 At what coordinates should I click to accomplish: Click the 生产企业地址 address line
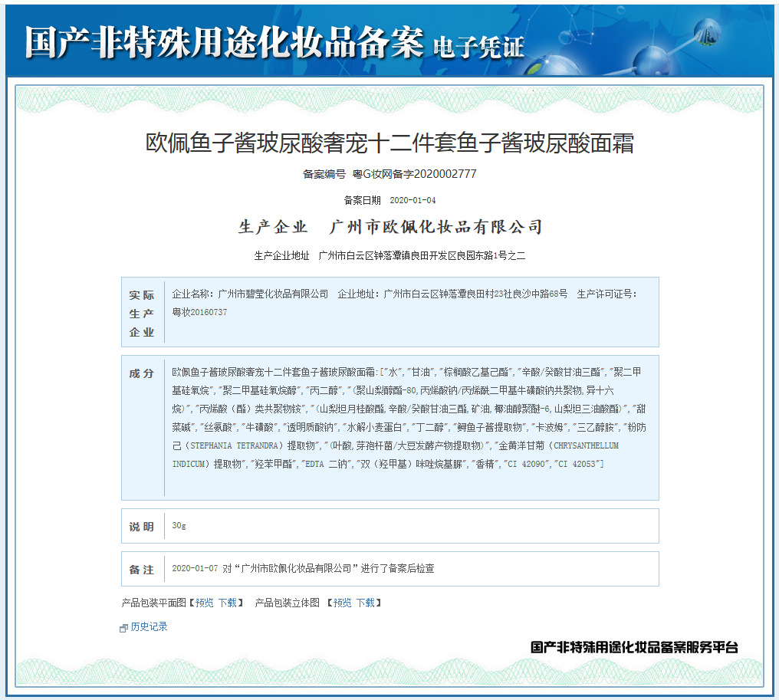click(x=389, y=255)
